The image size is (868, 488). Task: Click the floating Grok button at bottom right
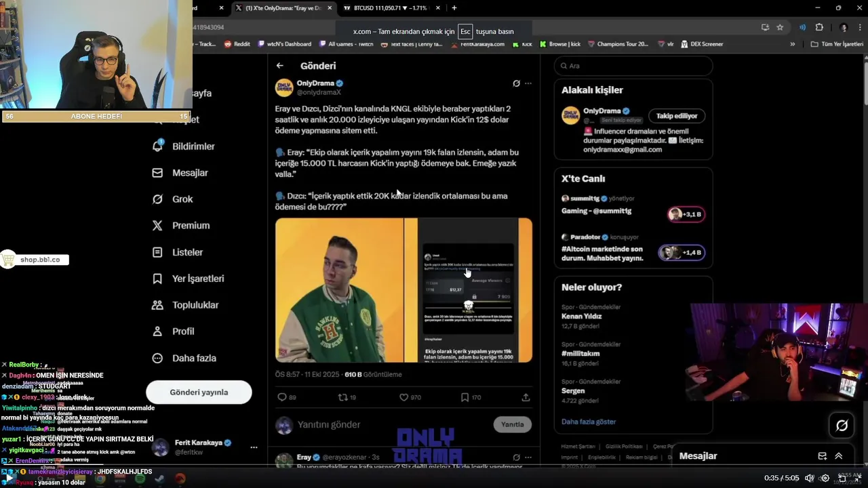[842, 426]
